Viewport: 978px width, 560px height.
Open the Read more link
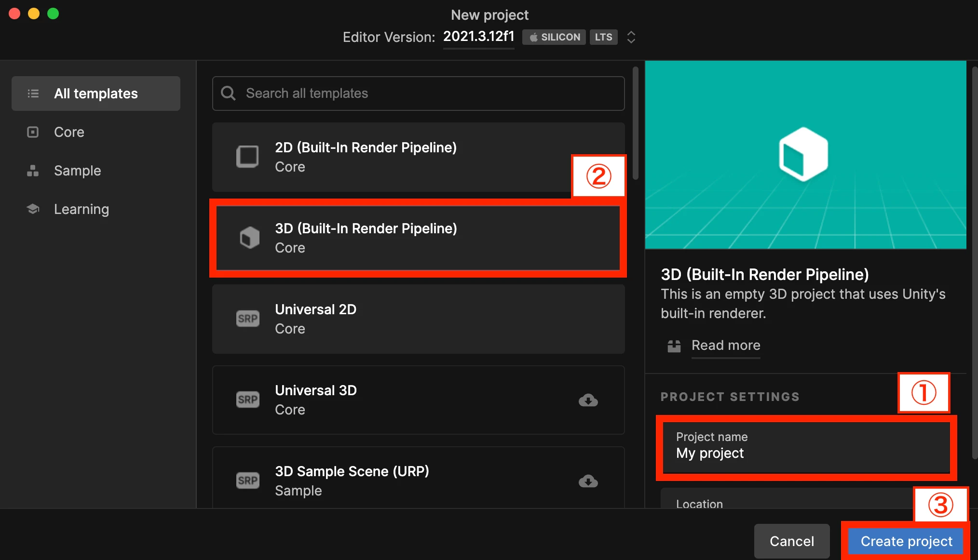pos(726,345)
